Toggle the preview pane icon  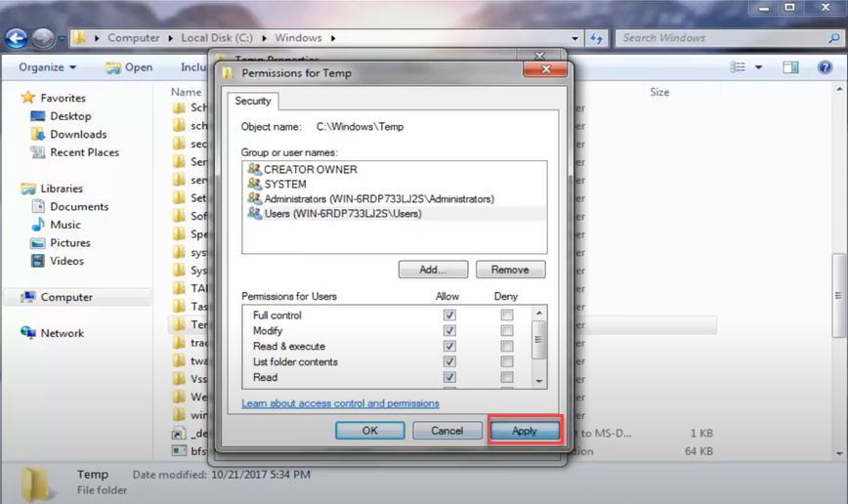[790, 67]
